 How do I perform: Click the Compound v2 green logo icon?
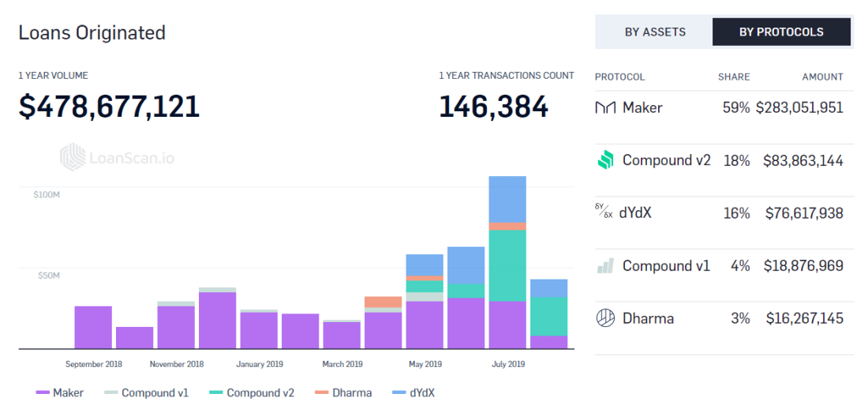pos(605,160)
